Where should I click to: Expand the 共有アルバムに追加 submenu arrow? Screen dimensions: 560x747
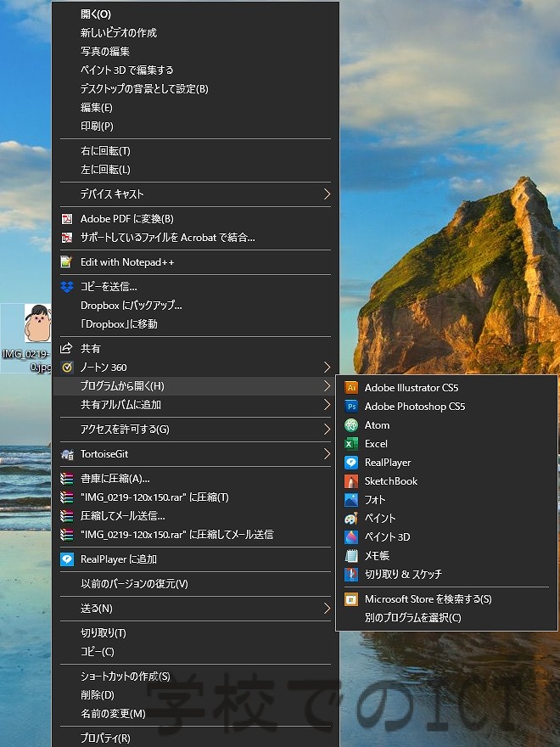tap(327, 404)
